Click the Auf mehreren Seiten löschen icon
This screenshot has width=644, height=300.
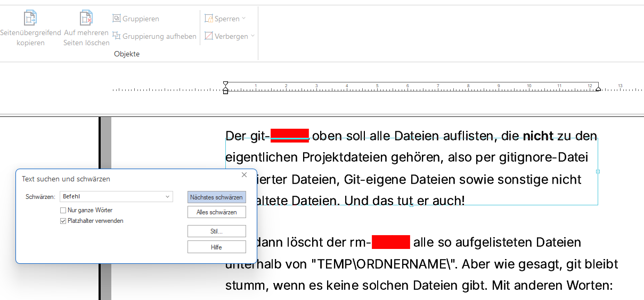click(86, 18)
